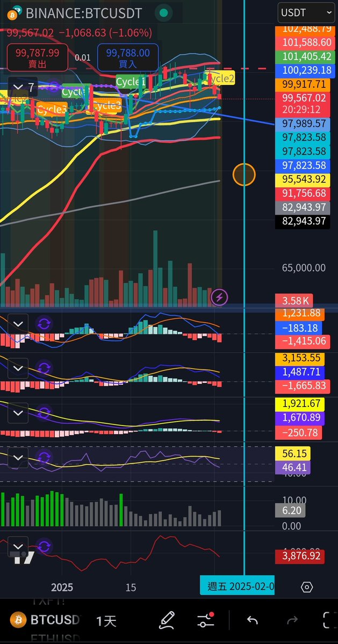Click the purple 46.41 value label

tap(293, 467)
